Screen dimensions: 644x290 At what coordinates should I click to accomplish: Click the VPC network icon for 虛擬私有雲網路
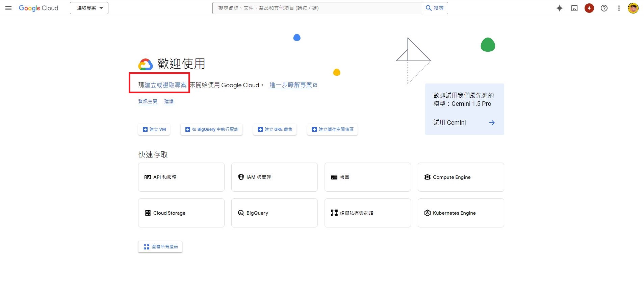pos(334,213)
